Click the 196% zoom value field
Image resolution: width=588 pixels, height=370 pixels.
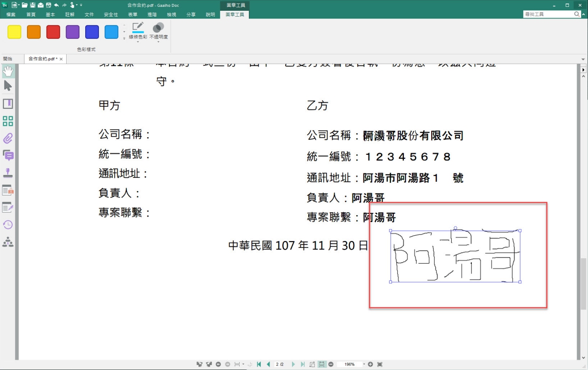click(349, 365)
